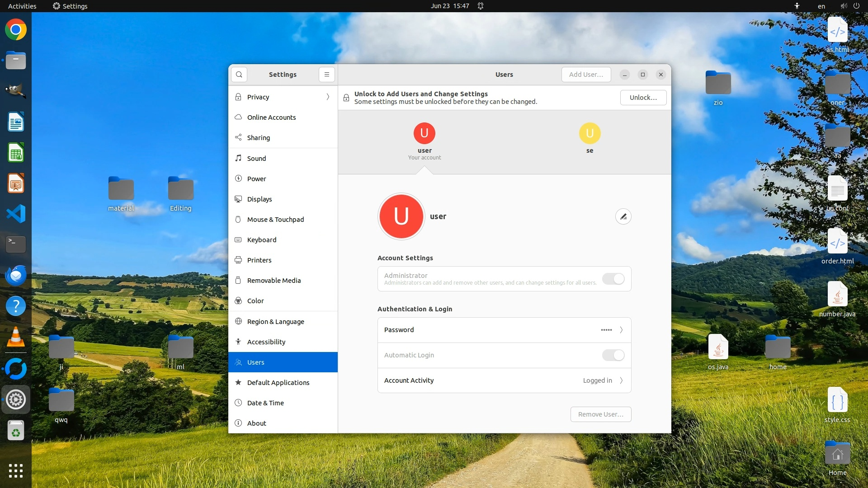The width and height of the screenshot is (868, 488).
Task: Click the search icon in Settings header
Action: coord(239,75)
